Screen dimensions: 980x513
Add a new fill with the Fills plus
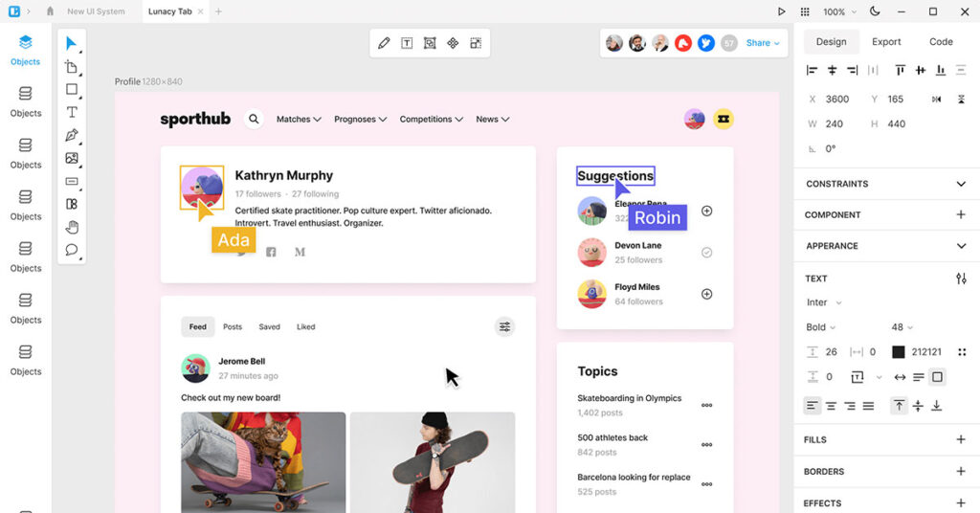[961, 439]
